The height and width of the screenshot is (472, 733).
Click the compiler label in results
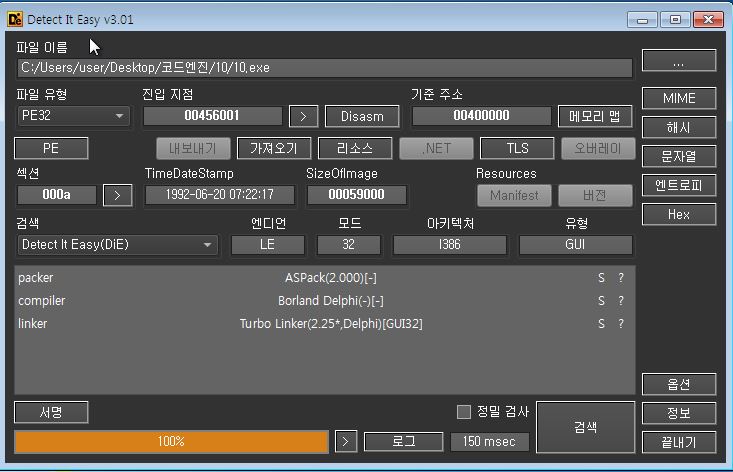pos(42,301)
